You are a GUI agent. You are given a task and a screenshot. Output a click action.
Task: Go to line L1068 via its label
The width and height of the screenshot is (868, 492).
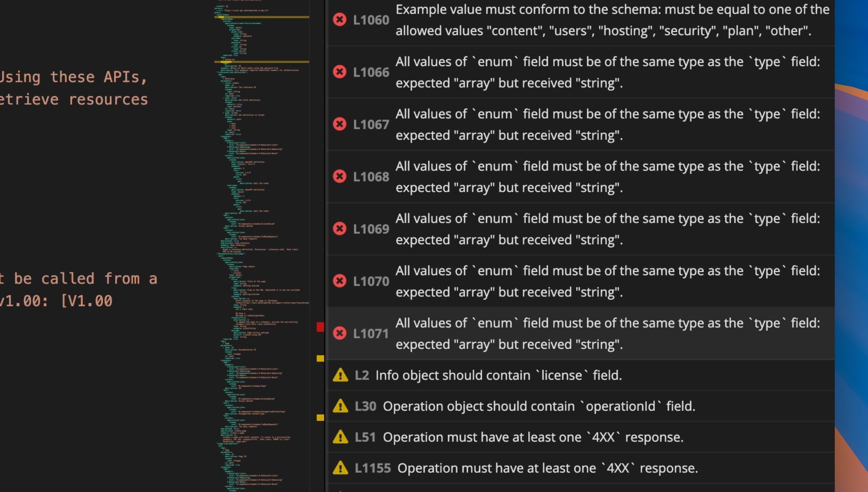[371, 177]
